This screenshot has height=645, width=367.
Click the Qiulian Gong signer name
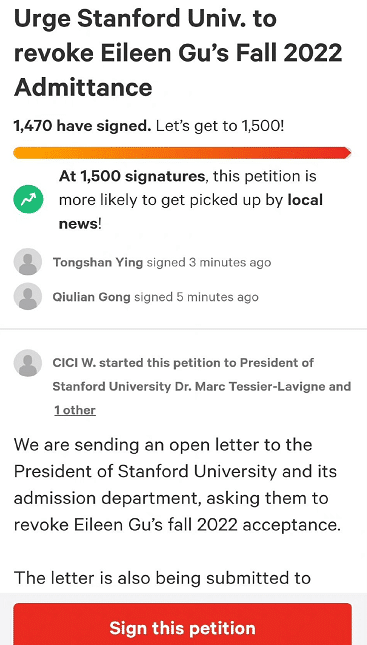pyautogui.click(x=91, y=297)
